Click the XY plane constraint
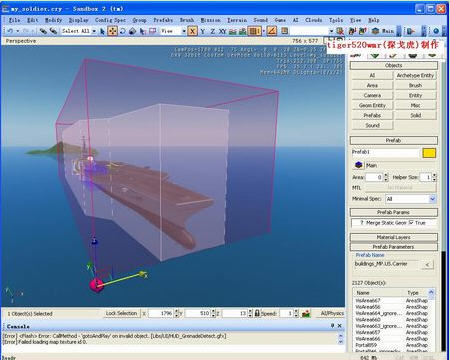 [x=222, y=31]
